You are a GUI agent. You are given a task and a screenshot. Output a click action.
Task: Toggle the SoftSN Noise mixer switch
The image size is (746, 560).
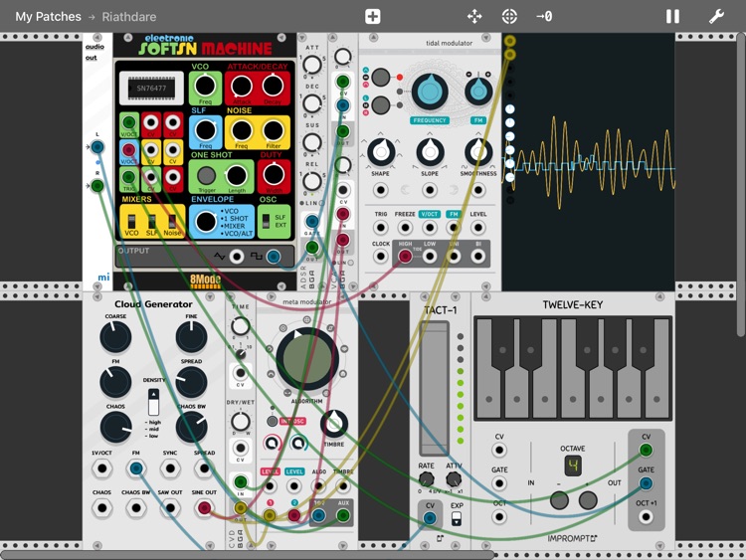(x=172, y=221)
